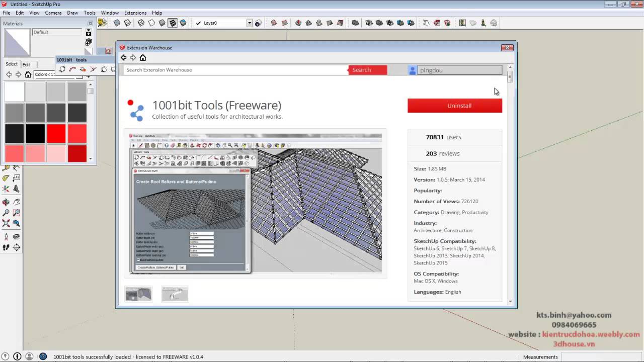Click the current material preview thumbnail

(x=17, y=42)
